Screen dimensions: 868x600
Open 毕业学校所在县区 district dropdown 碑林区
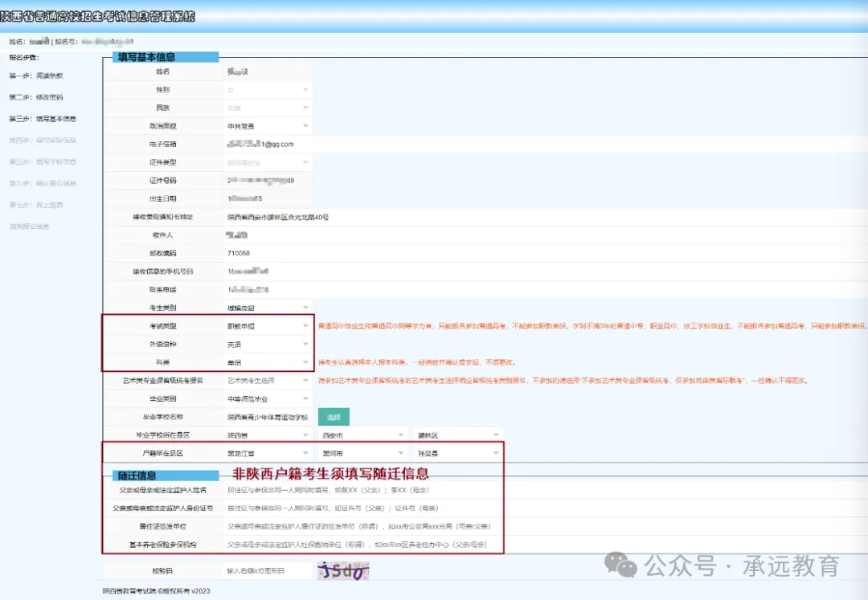pyautogui.click(x=458, y=435)
